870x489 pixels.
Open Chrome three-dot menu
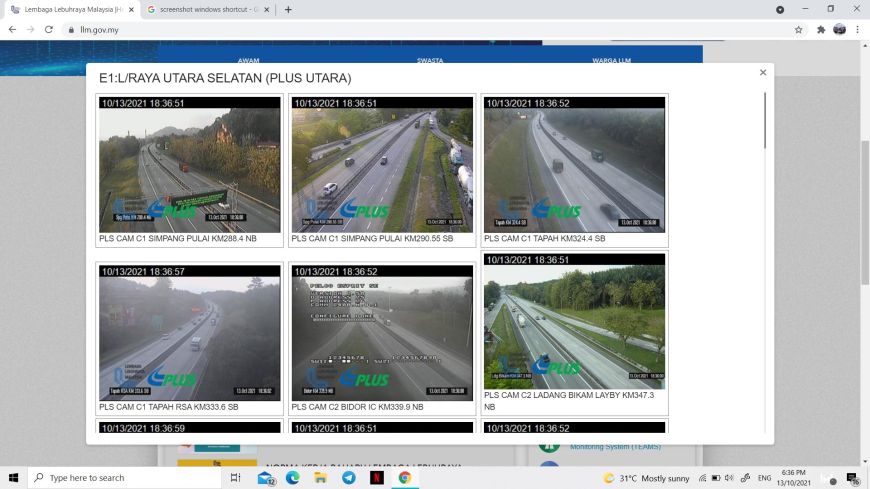tap(857, 30)
